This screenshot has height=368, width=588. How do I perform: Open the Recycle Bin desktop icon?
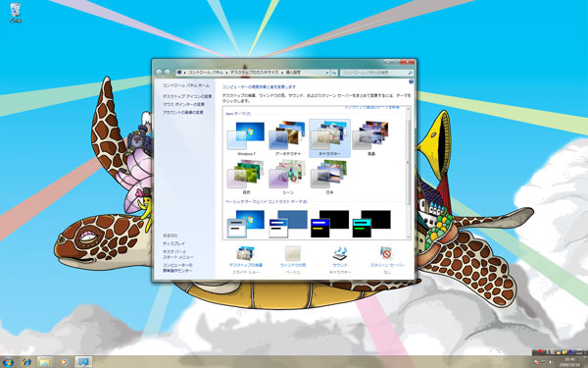[16, 13]
